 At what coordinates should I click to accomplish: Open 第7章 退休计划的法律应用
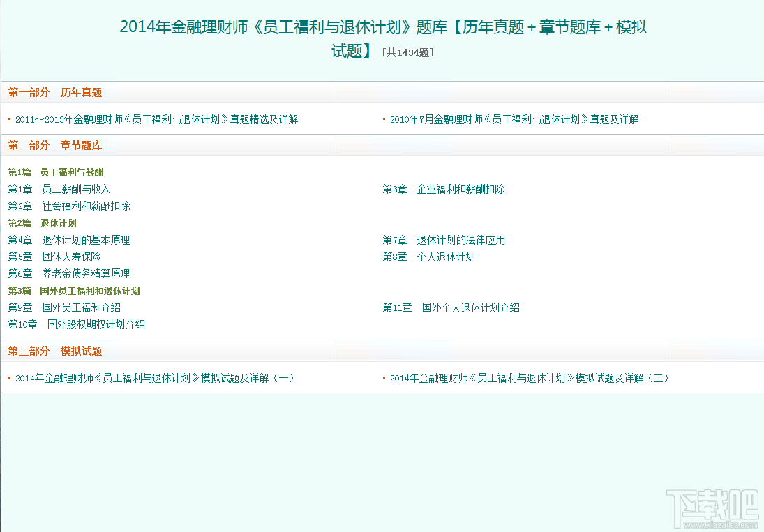coord(443,240)
